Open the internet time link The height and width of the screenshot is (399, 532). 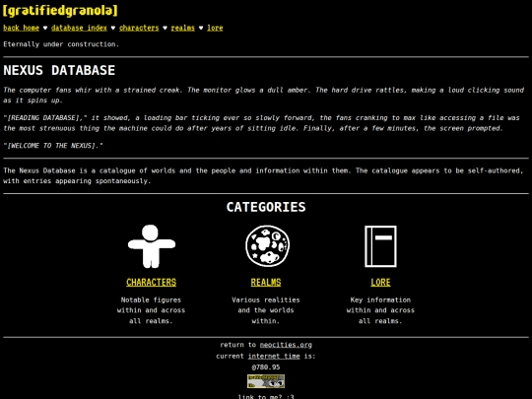274,356
